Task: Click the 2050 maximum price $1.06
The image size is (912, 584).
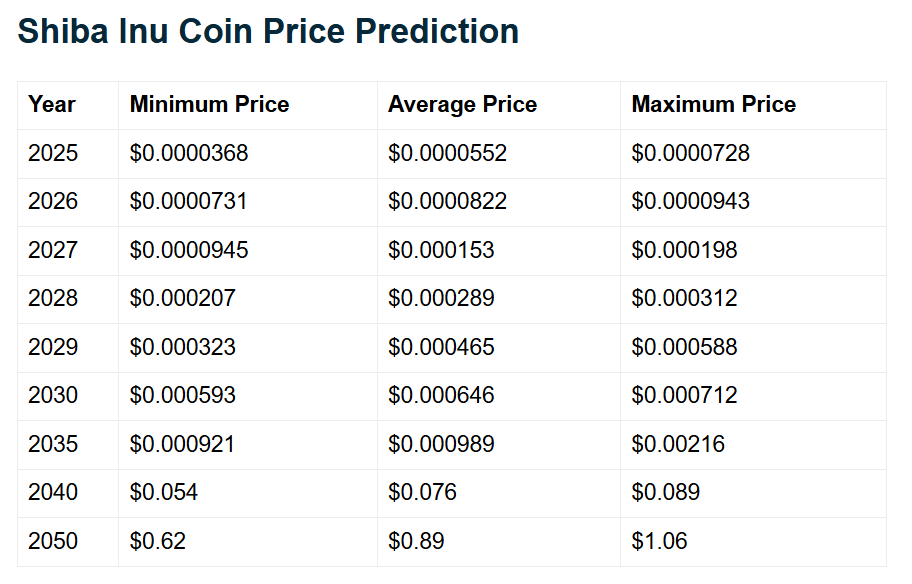Action: (659, 541)
